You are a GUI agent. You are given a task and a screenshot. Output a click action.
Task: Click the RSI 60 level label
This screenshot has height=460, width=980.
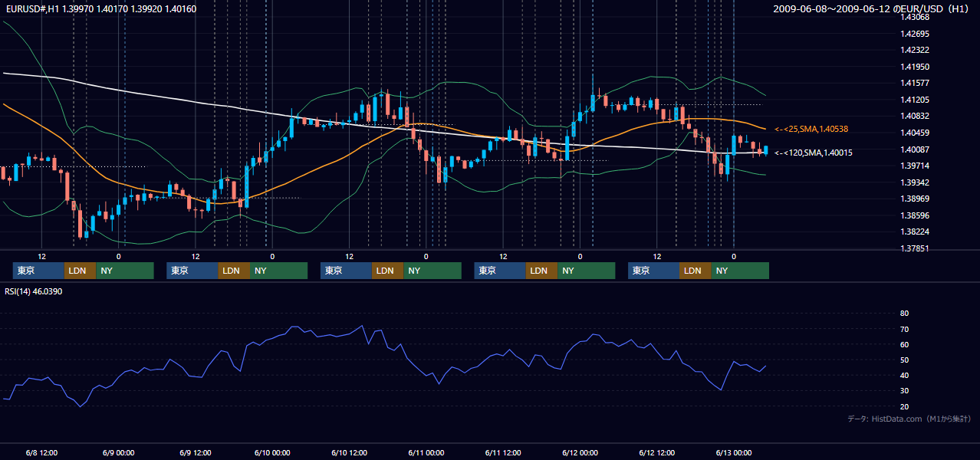904,344
